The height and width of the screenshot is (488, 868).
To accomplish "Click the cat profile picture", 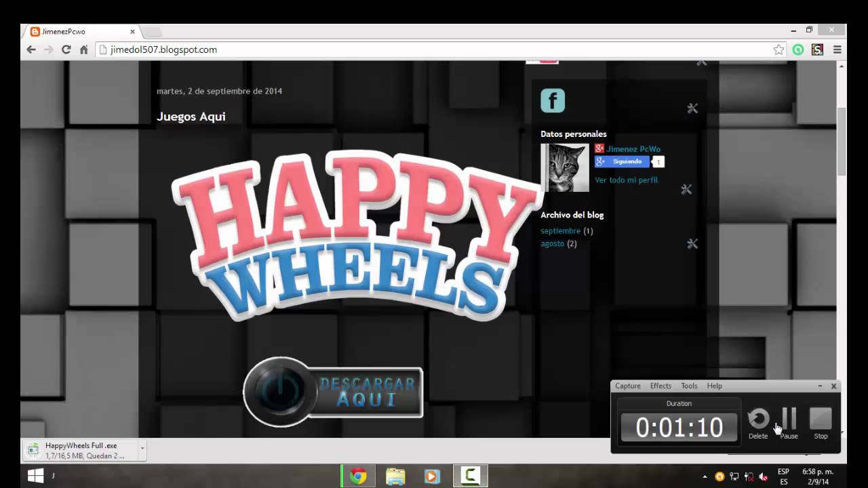I will pos(565,168).
